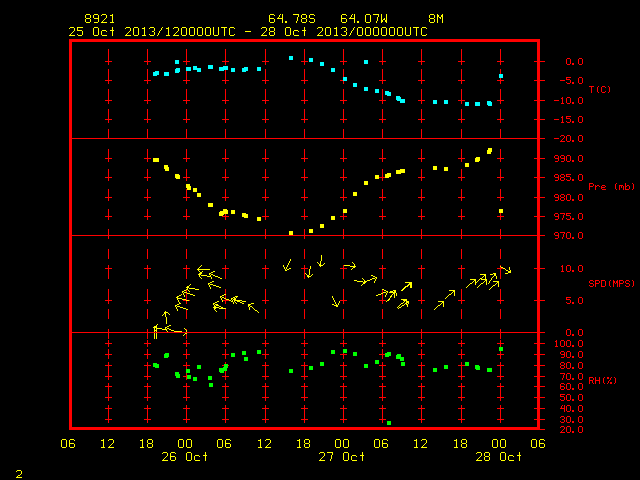Click the -20.0 temperature tick label
This screenshot has height=480, width=640.
[x=569, y=139]
